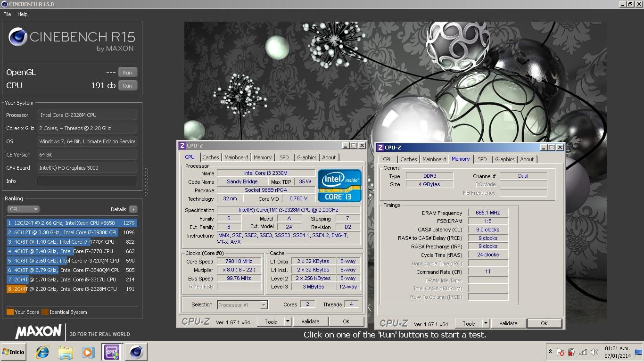The width and height of the screenshot is (644, 362).
Task: Click Tools button in right CPU-Z window
Action: tap(469, 323)
